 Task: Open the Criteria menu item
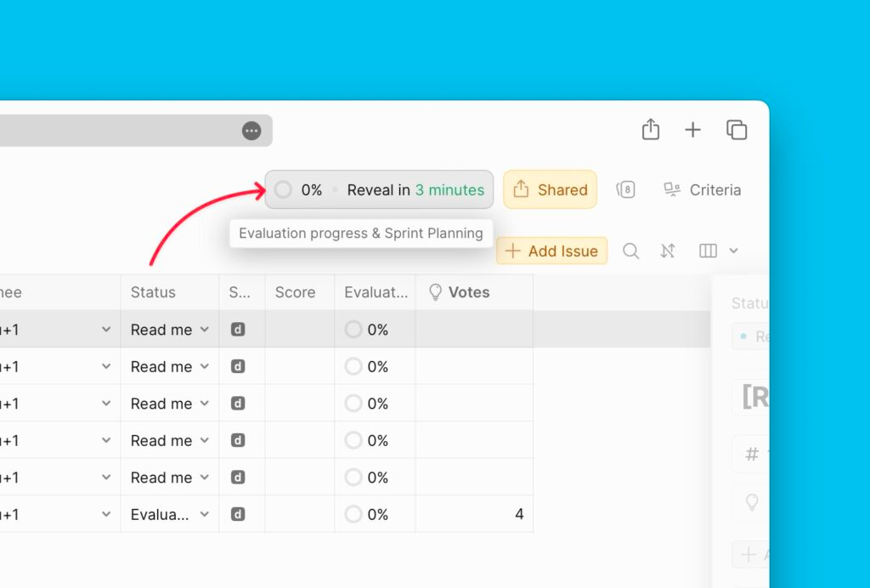[702, 189]
